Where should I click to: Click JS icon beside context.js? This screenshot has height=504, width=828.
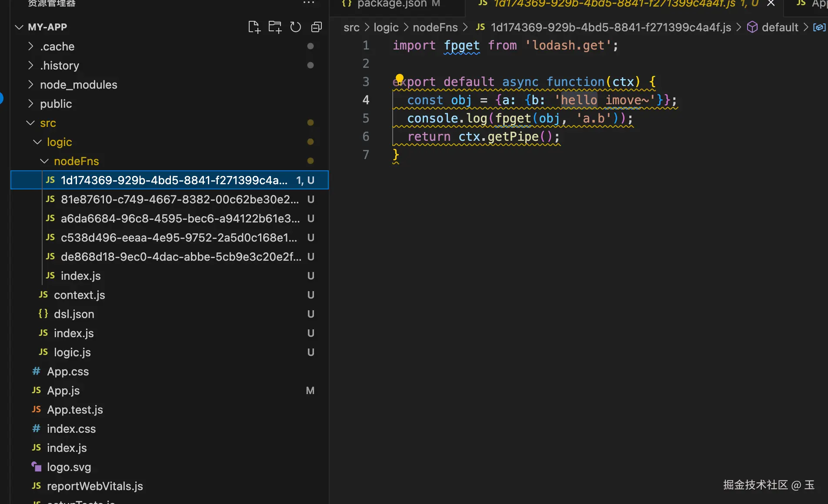[x=43, y=295]
